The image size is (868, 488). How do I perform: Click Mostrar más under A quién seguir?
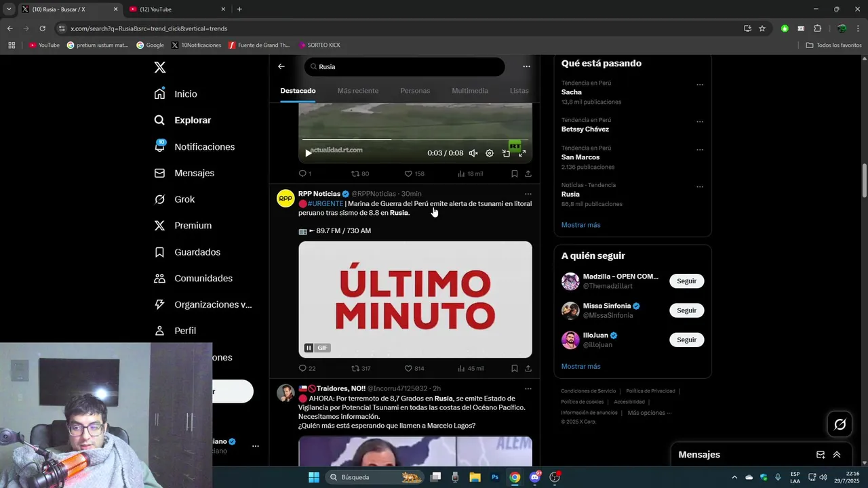pos(580,367)
